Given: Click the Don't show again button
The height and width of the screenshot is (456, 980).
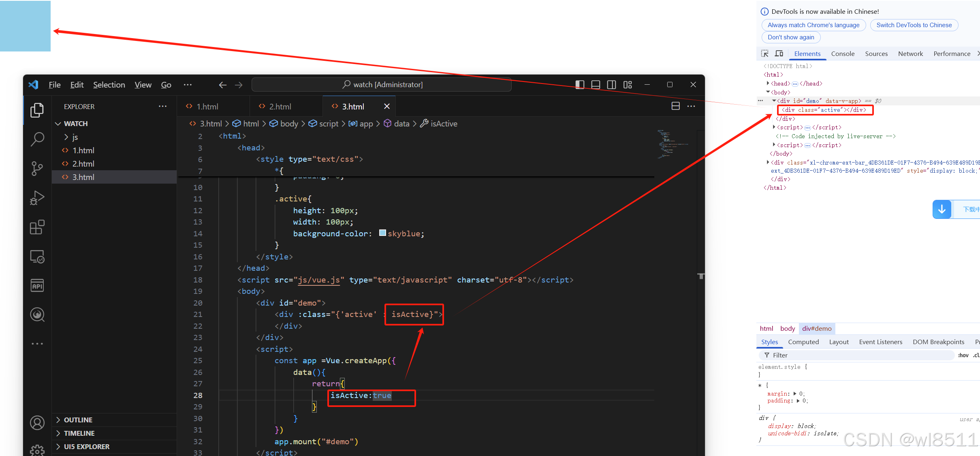Looking at the screenshot, I should click(x=790, y=37).
